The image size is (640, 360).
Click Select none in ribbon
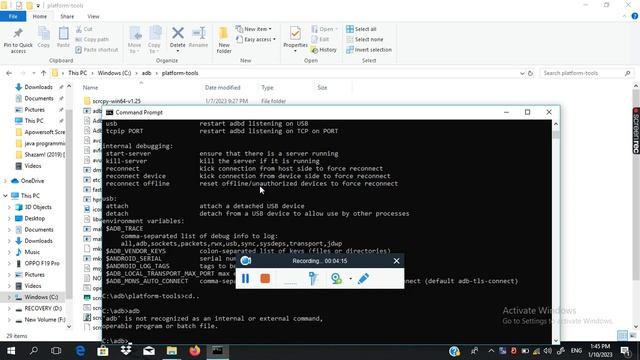coord(364,40)
